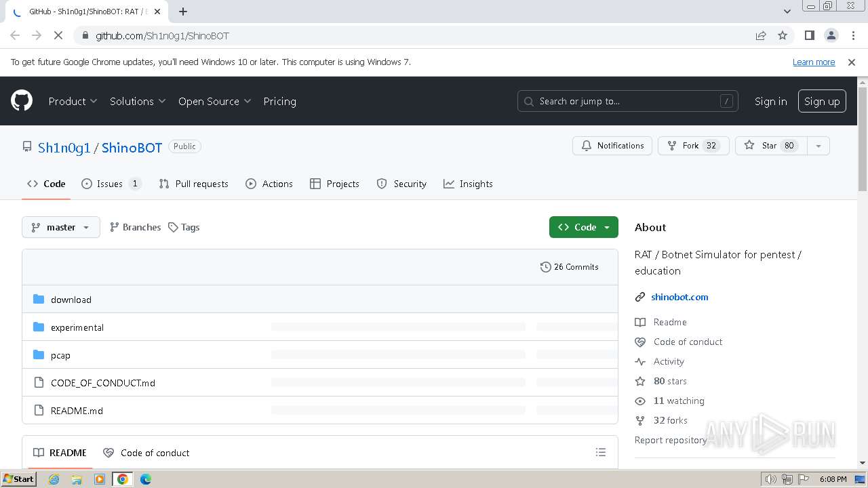Fork the repository using Fork button
Viewport: 868px width, 488px height.
click(693, 146)
